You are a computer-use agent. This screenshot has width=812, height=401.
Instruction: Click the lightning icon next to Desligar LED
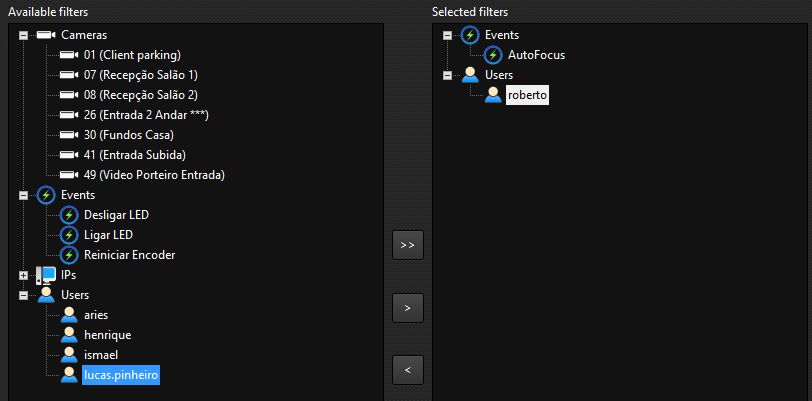coord(69,215)
